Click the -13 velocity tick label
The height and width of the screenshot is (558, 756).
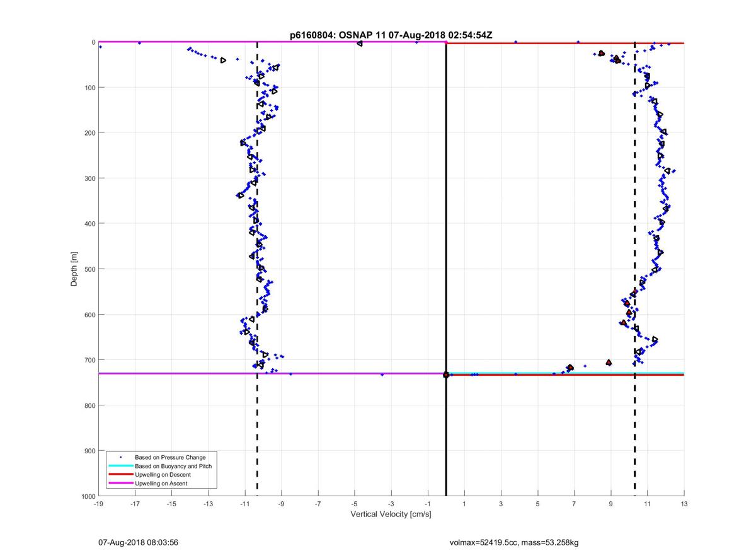[208, 504]
